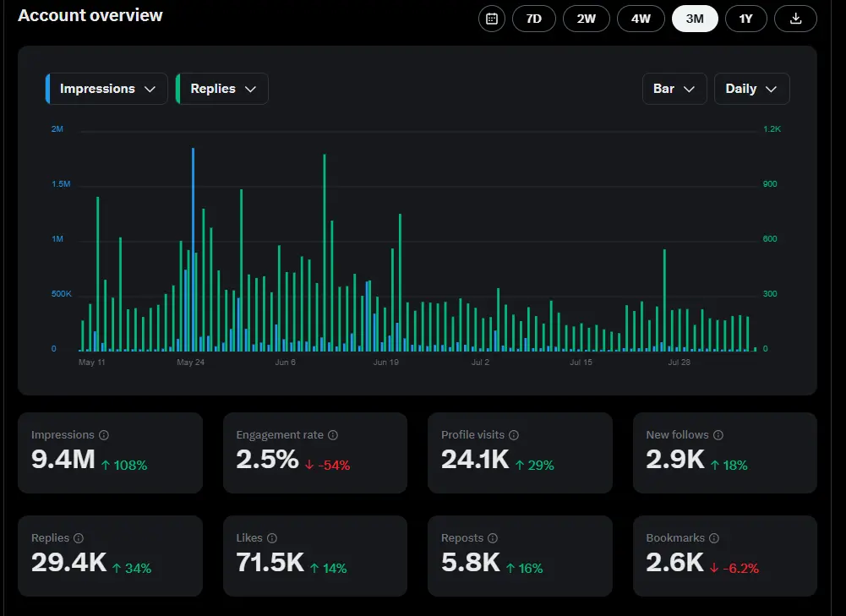The height and width of the screenshot is (616, 846).
Task: Open the Replies metric dropdown
Action: (221, 89)
